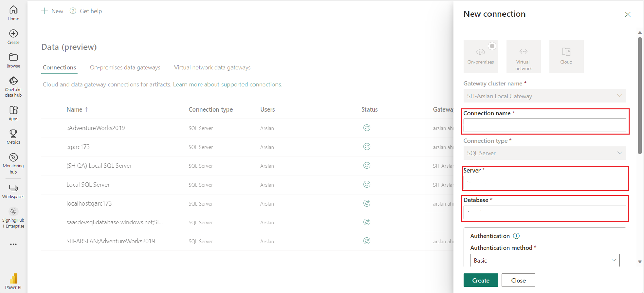644x293 pixels.
Task: Click status icon for .;qarc173 row
Action: [x=367, y=146]
